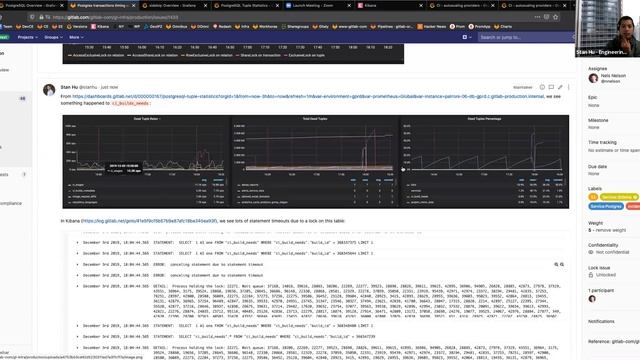Click Stan Hu's Zoom video thumbnail

pyautogui.click(x=607, y=29)
